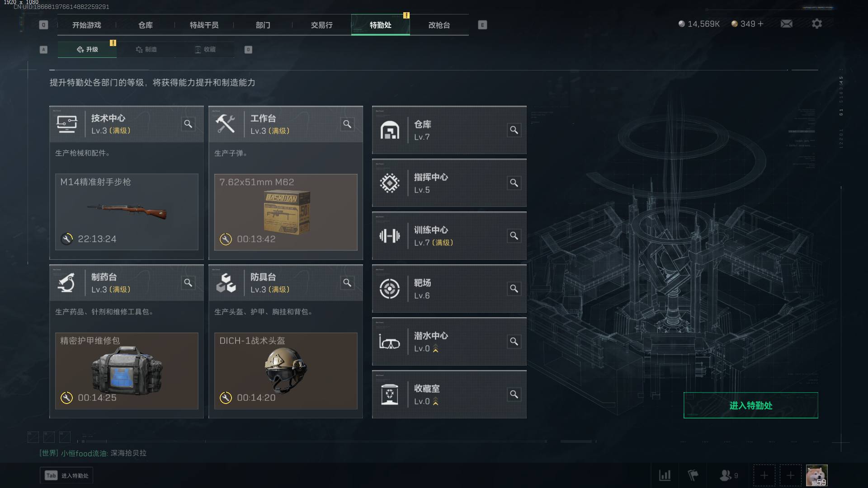The width and height of the screenshot is (868, 488).
Task: Add currency with the plus next to 349
Action: (x=760, y=24)
